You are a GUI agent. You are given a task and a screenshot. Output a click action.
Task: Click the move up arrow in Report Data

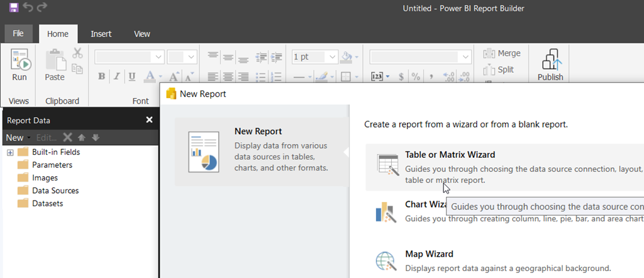coord(82,138)
